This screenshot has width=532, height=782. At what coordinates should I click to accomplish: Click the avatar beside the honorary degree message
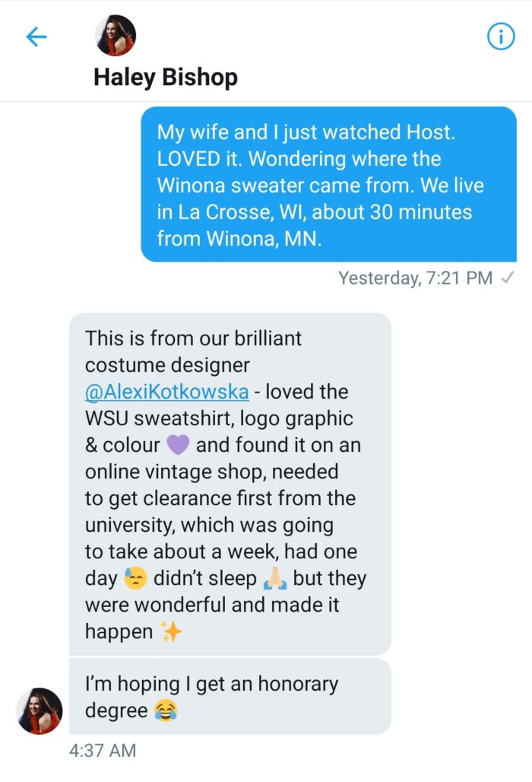coord(40,711)
